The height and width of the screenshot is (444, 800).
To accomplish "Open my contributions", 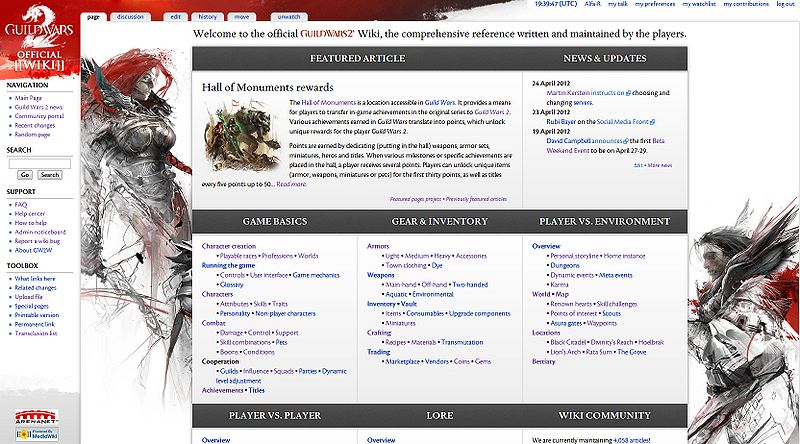I will (x=746, y=4).
